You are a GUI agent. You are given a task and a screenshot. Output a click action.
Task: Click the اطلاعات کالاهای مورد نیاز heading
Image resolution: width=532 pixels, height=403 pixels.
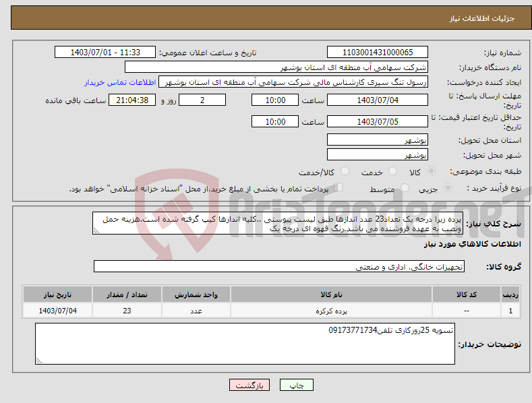point(472,244)
